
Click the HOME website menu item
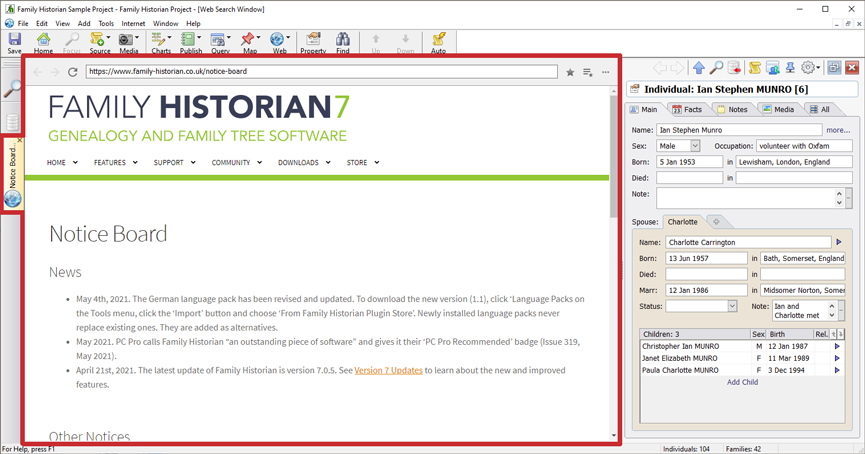(62, 163)
